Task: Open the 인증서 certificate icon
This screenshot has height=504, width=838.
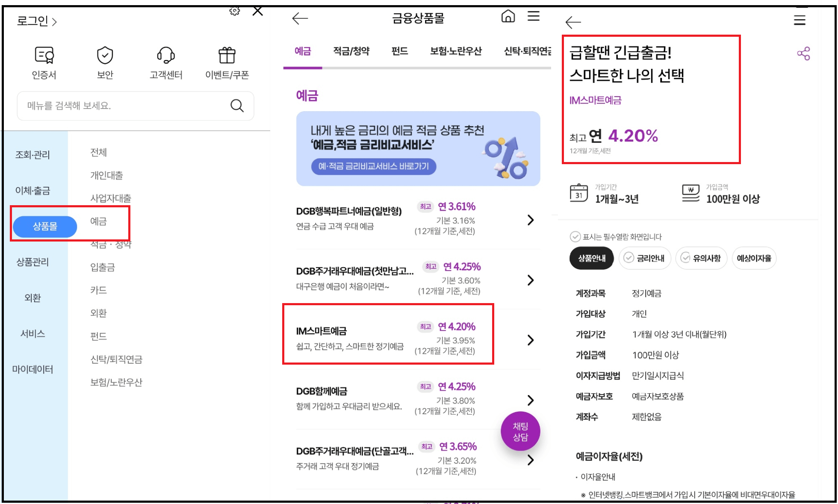Action: pyautogui.click(x=44, y=56)
